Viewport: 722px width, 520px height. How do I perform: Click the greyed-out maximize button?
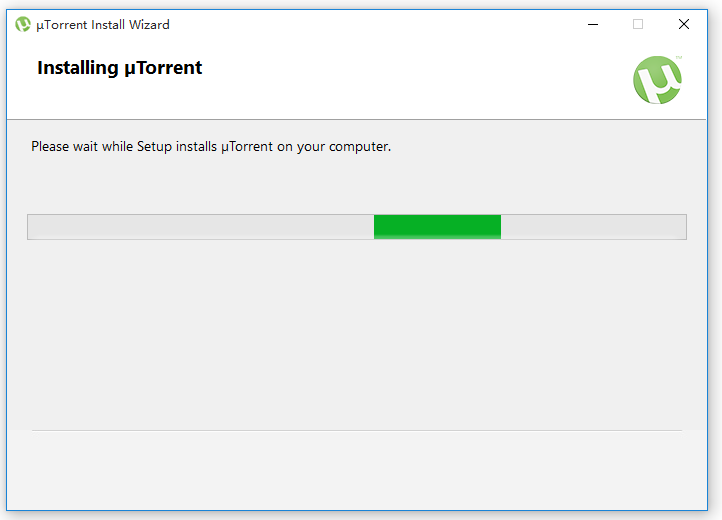638,24
